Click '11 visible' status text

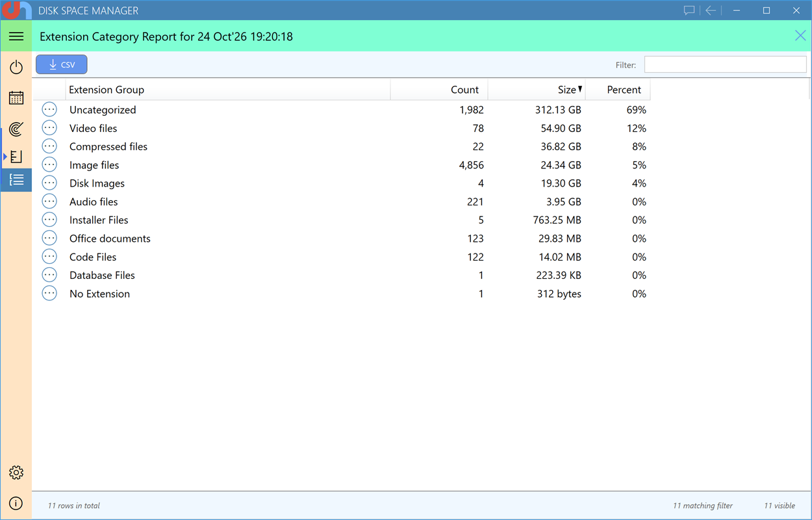coord(779,505)
